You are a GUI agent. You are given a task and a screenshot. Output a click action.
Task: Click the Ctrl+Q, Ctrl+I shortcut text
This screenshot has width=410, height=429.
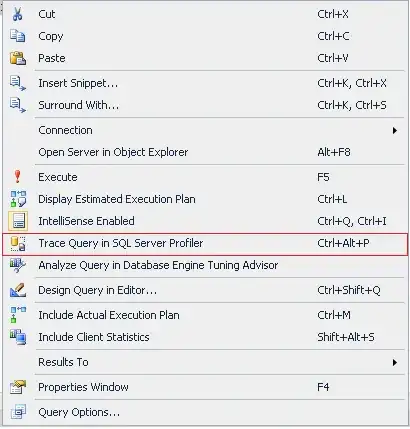pyautogui.click(x=352, y=221)
